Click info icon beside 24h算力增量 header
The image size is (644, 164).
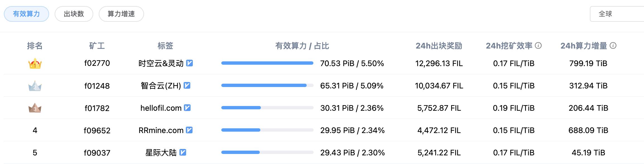coord(613,45)
